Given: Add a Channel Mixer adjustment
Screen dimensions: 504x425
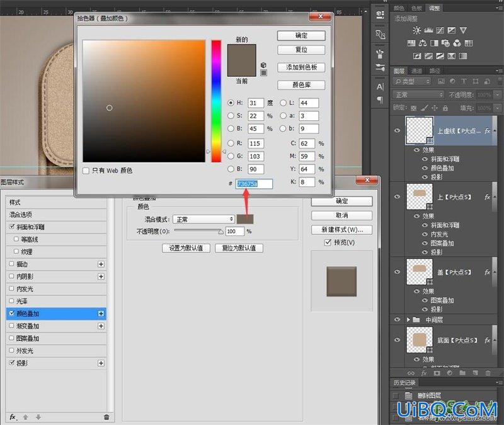Looking at the screenshot, I should [x=457, y=43].
